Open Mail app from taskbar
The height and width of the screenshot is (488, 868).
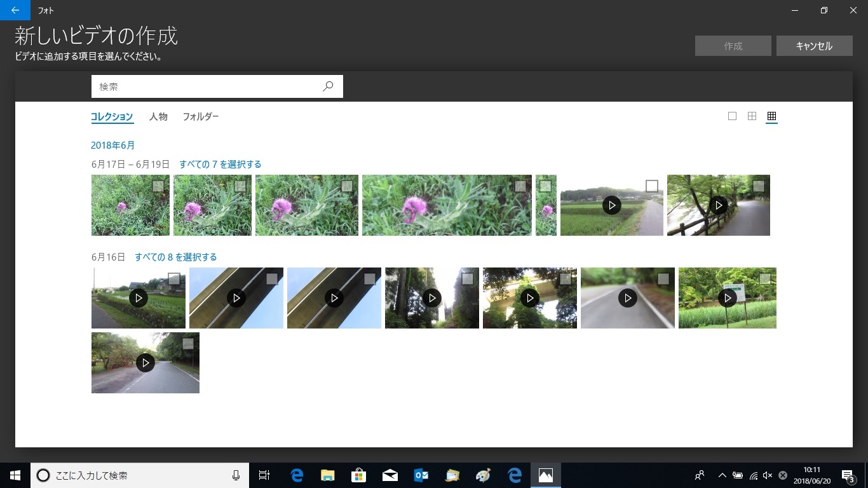pos(390,475)
